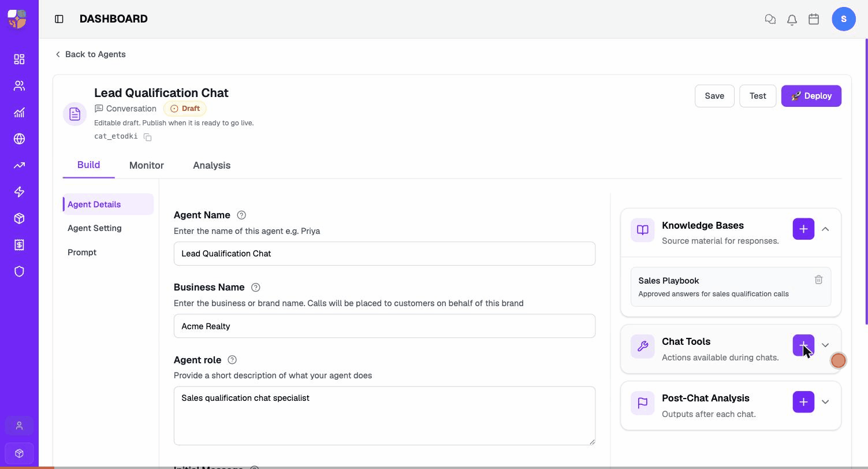Add a Post-Chat Analysis output

[803, 402]
